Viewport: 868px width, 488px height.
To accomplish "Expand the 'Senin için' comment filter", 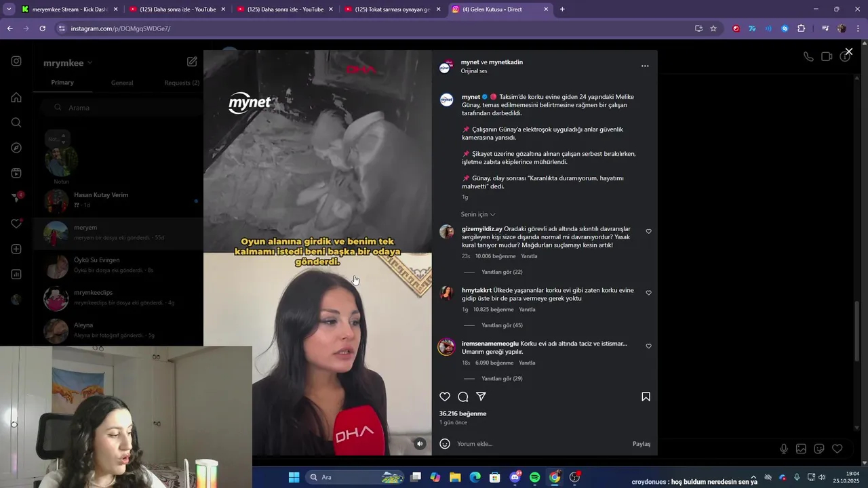I will [478, 214].
